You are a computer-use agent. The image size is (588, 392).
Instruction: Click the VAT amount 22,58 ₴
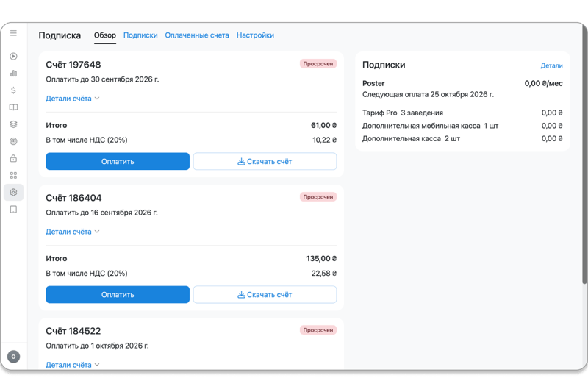[324, 274]
